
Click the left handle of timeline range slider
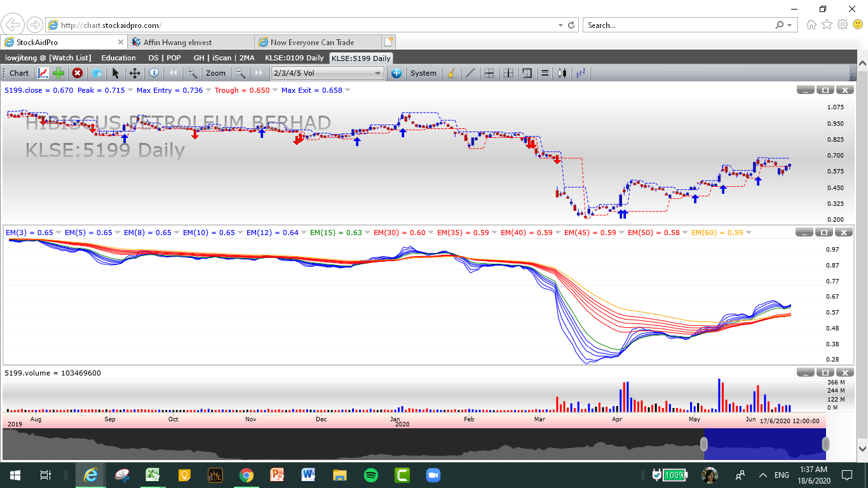click(x=704, y=444)
